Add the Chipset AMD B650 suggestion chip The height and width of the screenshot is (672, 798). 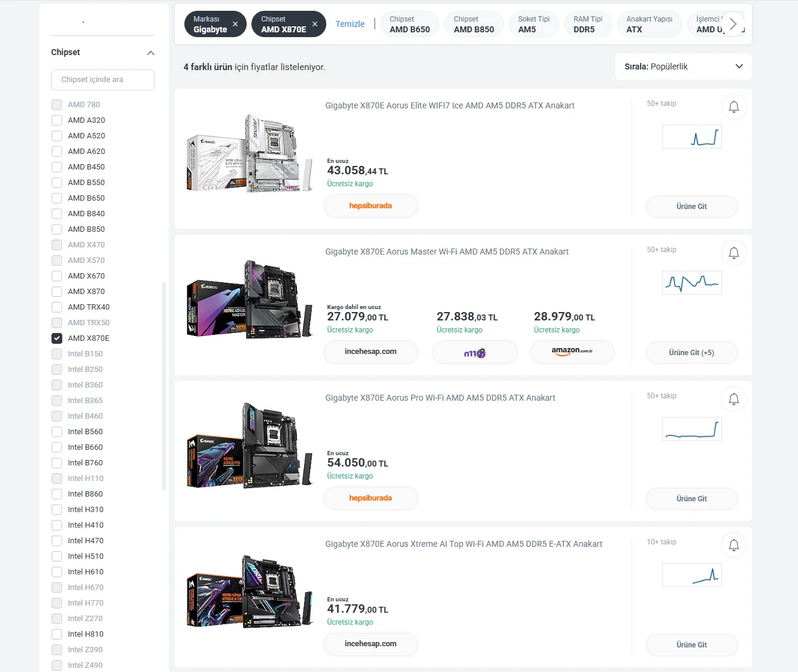point(410,24)
